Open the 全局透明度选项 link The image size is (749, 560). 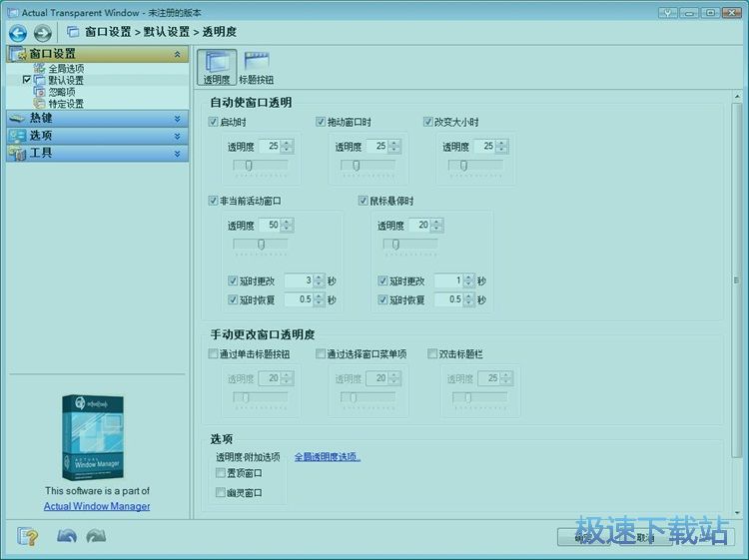tap(328, 457)
